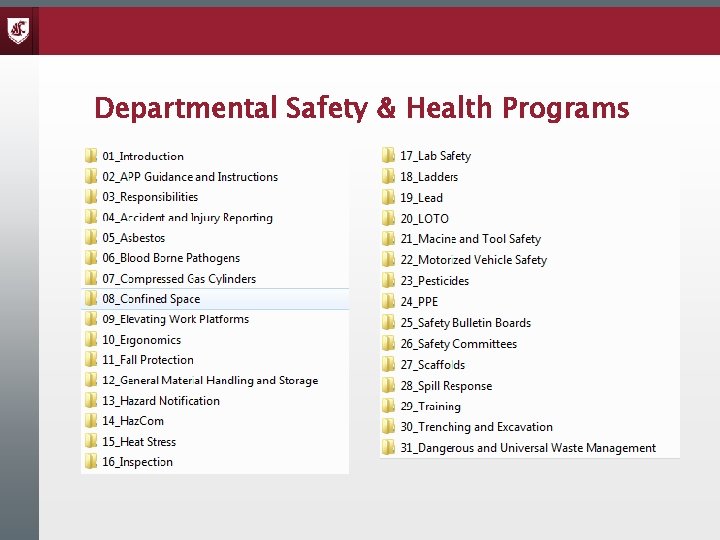
Task: Click folder icon beside 11_Fall Protection
Action: pos(91,360)
